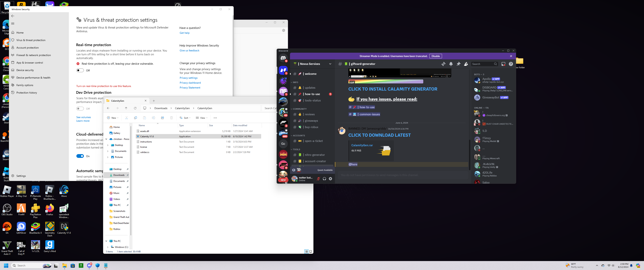Open Firewall & network protection section
644x270 pixels.
(34, 55)
